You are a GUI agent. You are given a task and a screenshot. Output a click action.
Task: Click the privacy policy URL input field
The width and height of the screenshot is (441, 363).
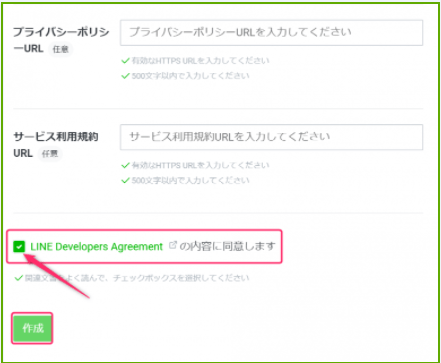271,33
